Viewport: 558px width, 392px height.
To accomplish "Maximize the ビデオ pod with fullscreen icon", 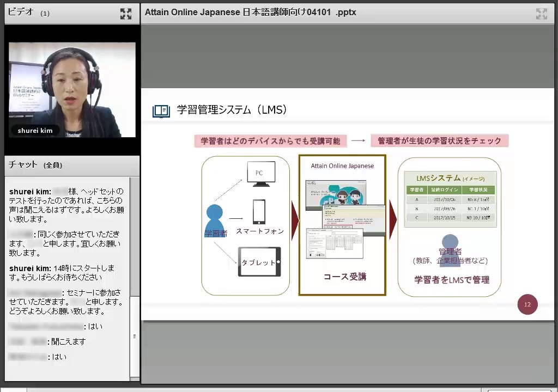I will click(126, 14).
